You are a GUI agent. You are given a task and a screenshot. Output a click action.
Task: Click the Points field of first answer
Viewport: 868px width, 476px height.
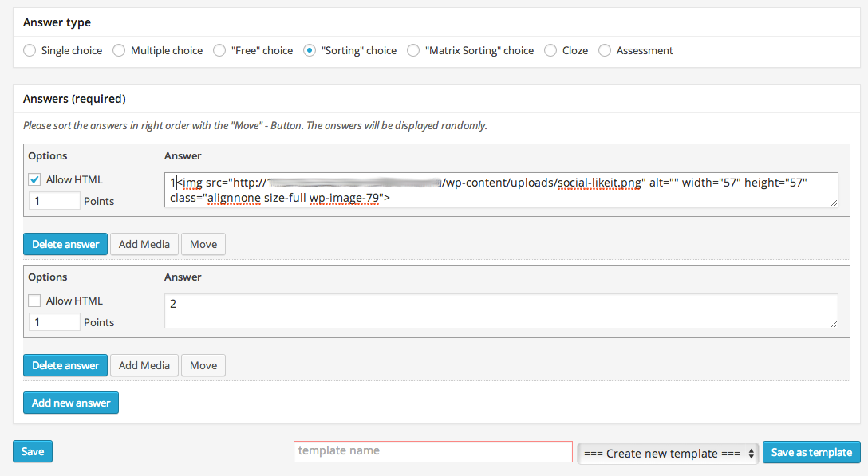54,201
